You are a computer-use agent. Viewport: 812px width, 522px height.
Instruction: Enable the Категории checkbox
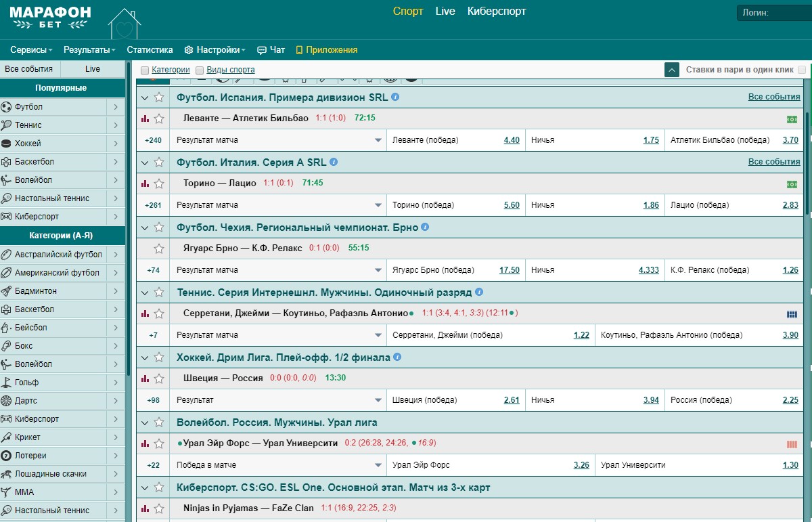click(x=145, y=70)
